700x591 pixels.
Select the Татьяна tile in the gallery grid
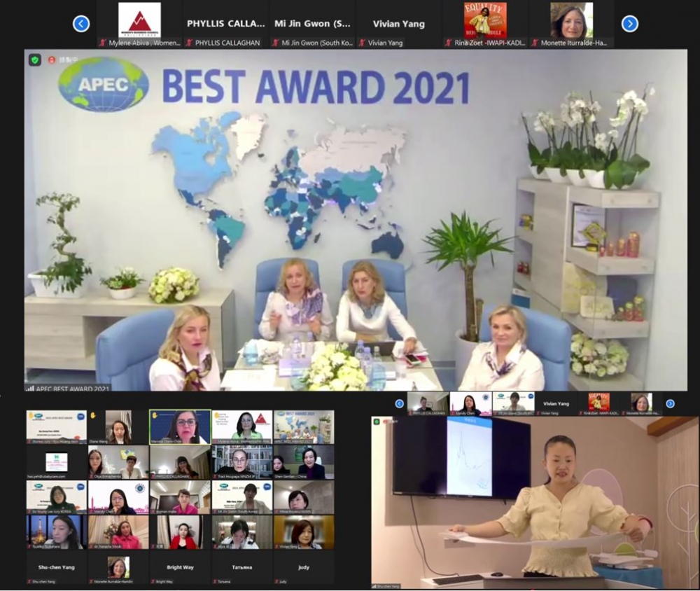242,568
